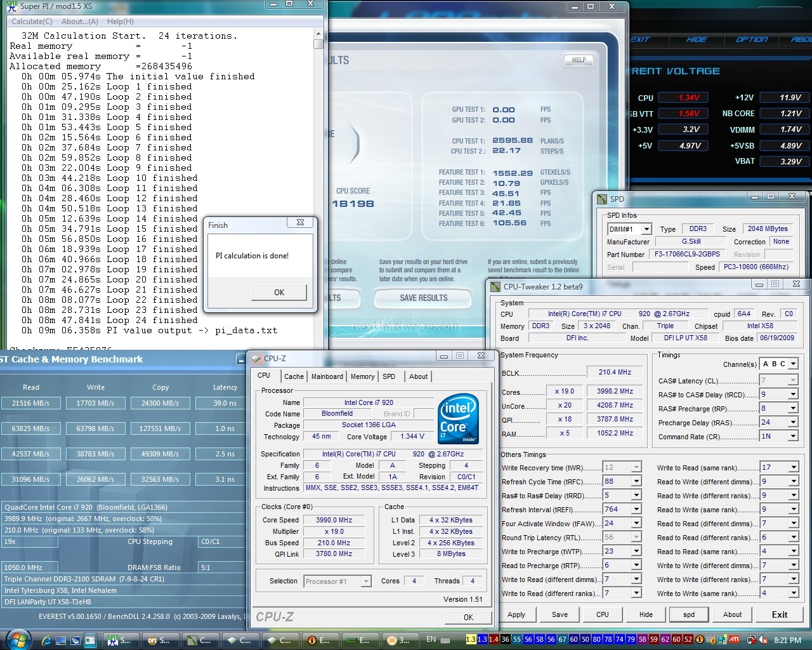Click the 3DMark taskbar button labeled 3...
The height and width of the screenshot is (650, 812).
click(398, 640)
